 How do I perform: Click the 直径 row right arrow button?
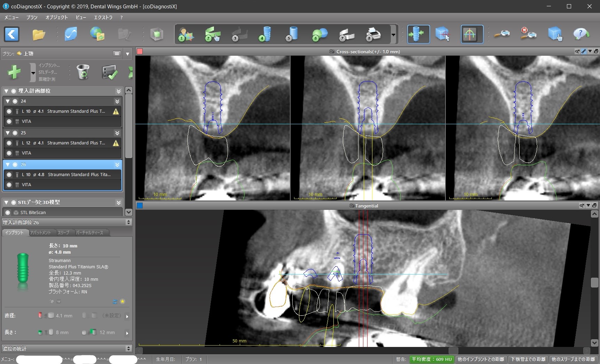pyautogui.click(x=127, y=316)
